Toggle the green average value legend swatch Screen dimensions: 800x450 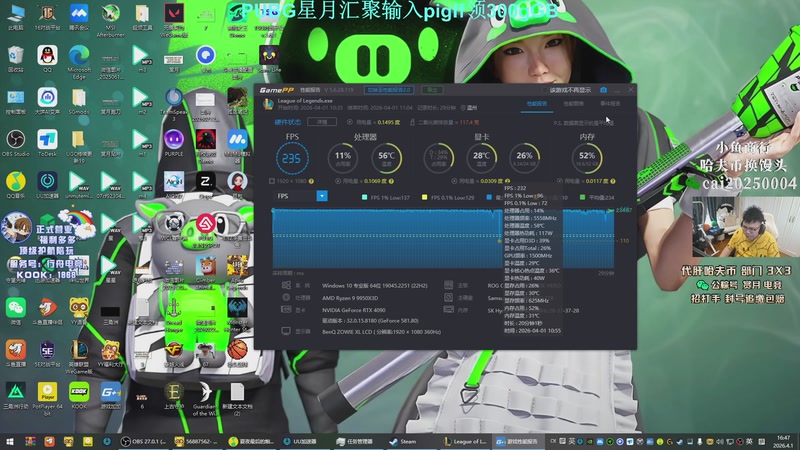582,197
